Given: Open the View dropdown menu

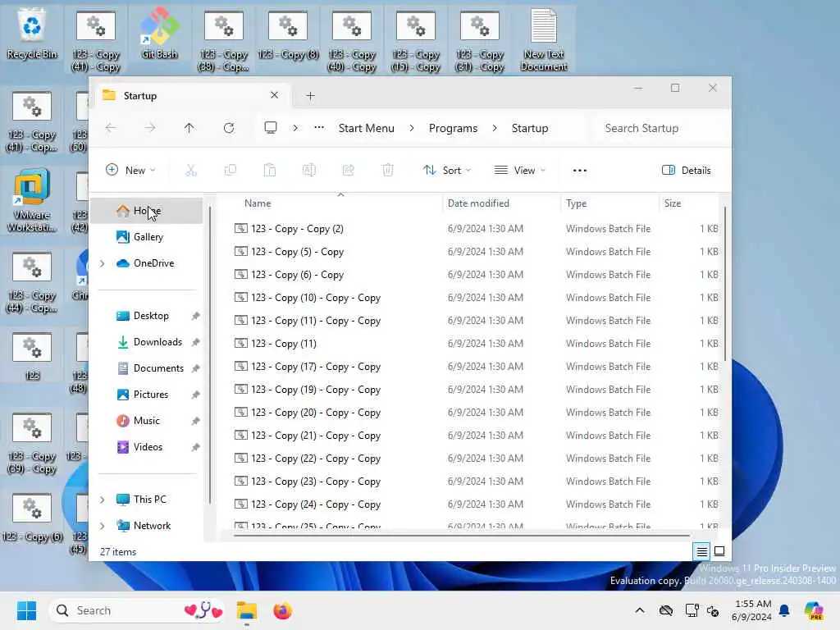Looking at the screenshot, I should (x=519, y=171).
